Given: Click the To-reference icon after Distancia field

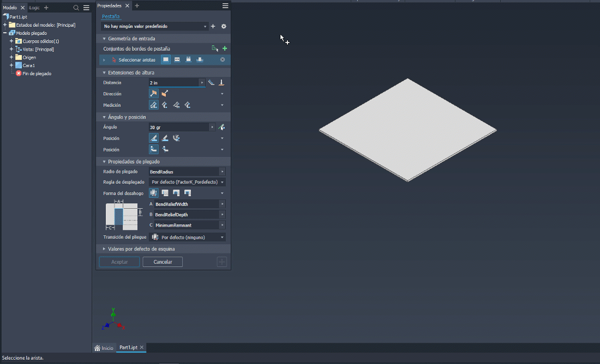Looking at the screenshot, I should tap(221, 83).
